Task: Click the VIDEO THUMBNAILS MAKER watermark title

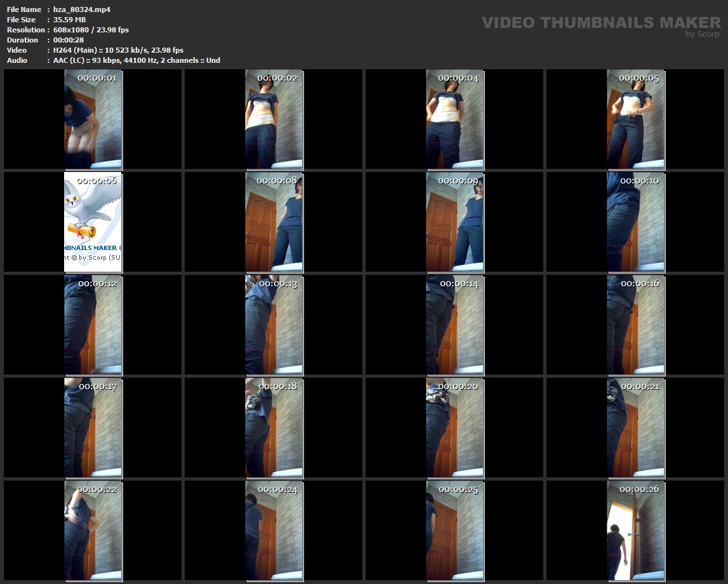Action: [600, 22]
